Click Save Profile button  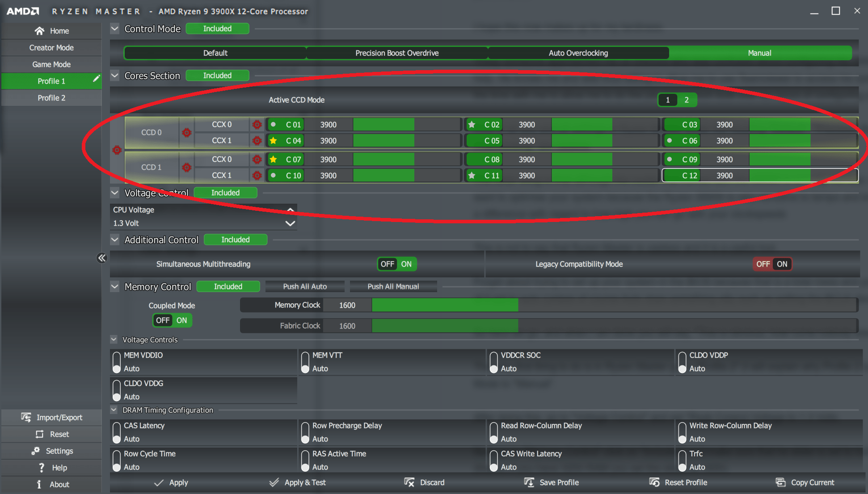[552, 482]
